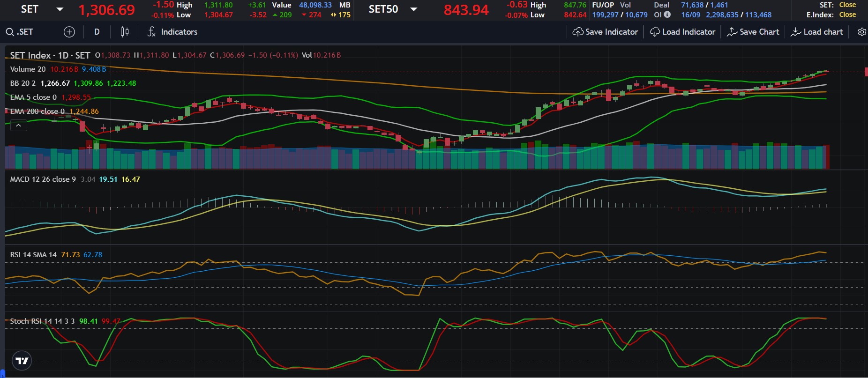868x378 pixels.
Task: Click the current price marker on price axis
Action: [x=866, y=72]
